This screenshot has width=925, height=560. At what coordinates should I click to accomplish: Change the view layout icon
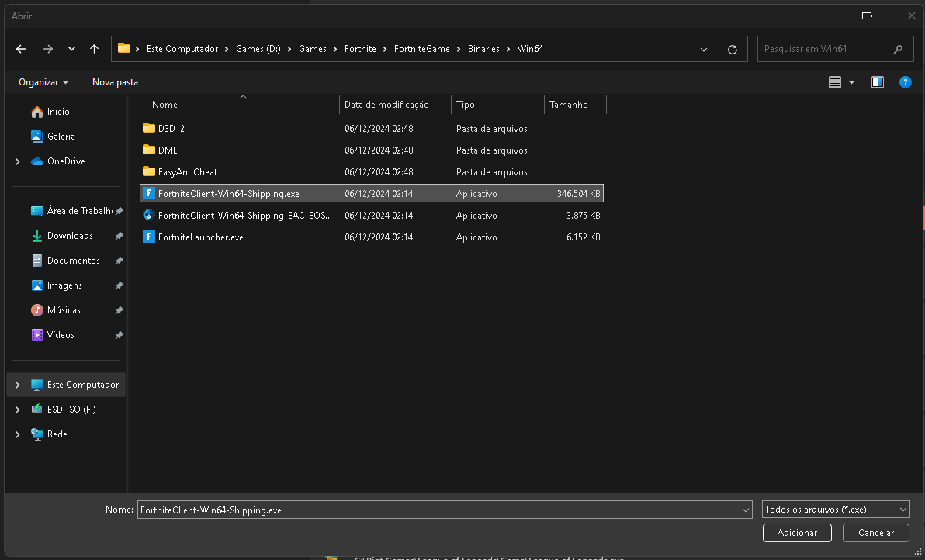pyautogui.click(x=835, y=82)
